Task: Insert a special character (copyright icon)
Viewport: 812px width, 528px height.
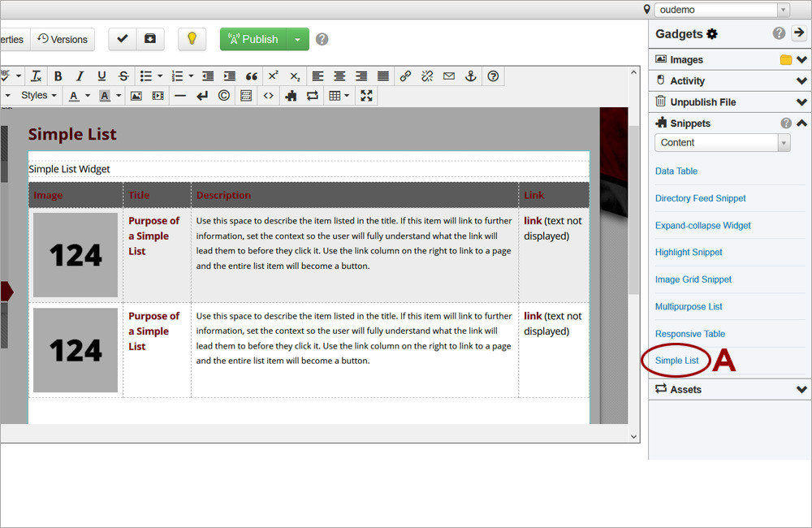Action: (x=224, y=96)
